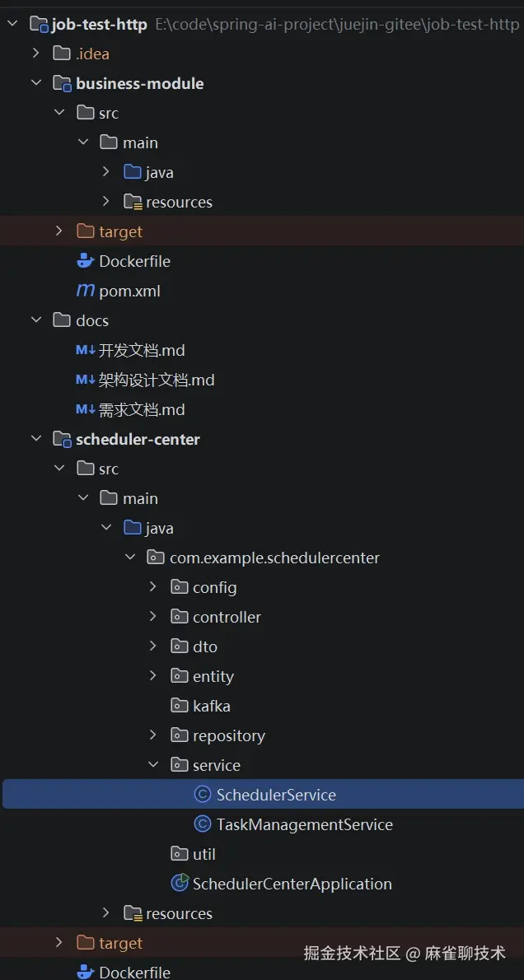
Task: Select the docs folder label
Action: [x=92, y=320]
